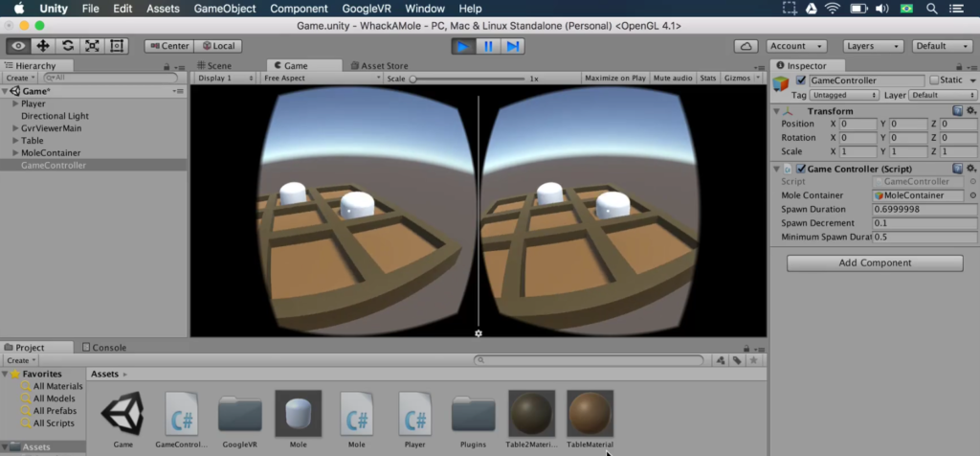Toggle the Static checkbox

(933, 80)
